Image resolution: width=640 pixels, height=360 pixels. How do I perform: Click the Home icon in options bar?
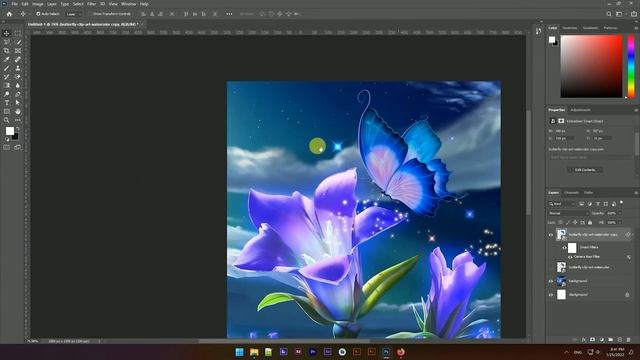(x=9, y=14)
